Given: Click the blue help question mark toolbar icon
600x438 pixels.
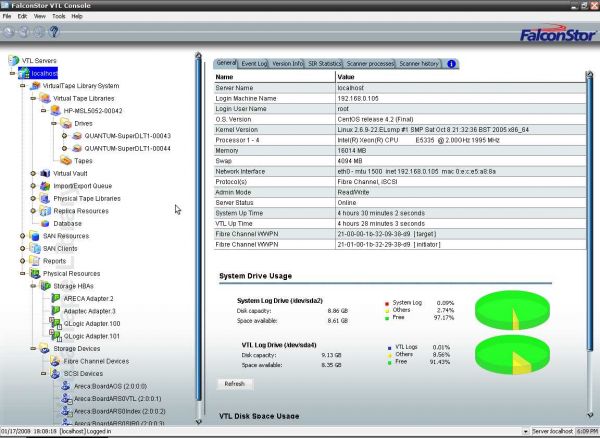Looking at the screenshot, I should point(54,31).
